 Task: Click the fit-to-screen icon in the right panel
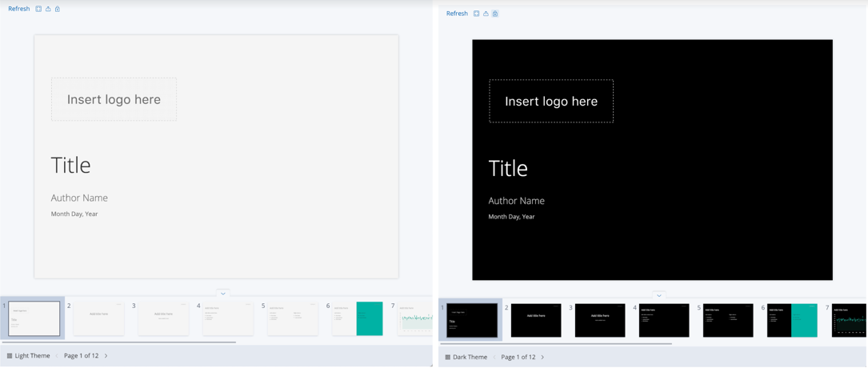476,14
